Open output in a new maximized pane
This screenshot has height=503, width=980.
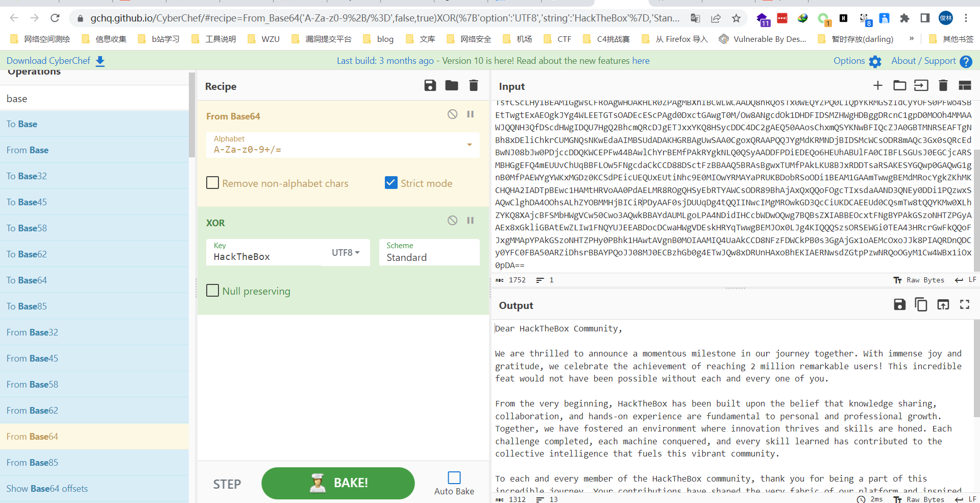pos(965,304)
